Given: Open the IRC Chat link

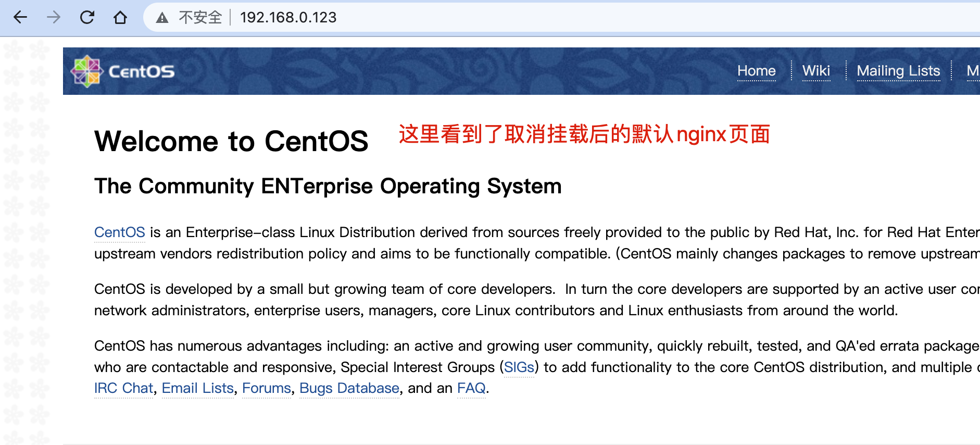Looking at the screenshot, I should (123, 388).
